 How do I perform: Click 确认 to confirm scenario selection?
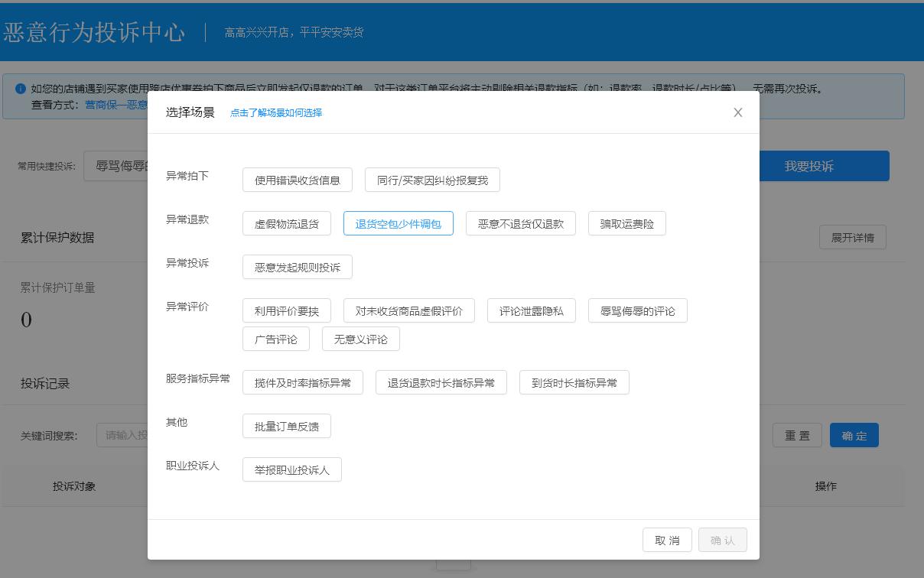point(722,540)
